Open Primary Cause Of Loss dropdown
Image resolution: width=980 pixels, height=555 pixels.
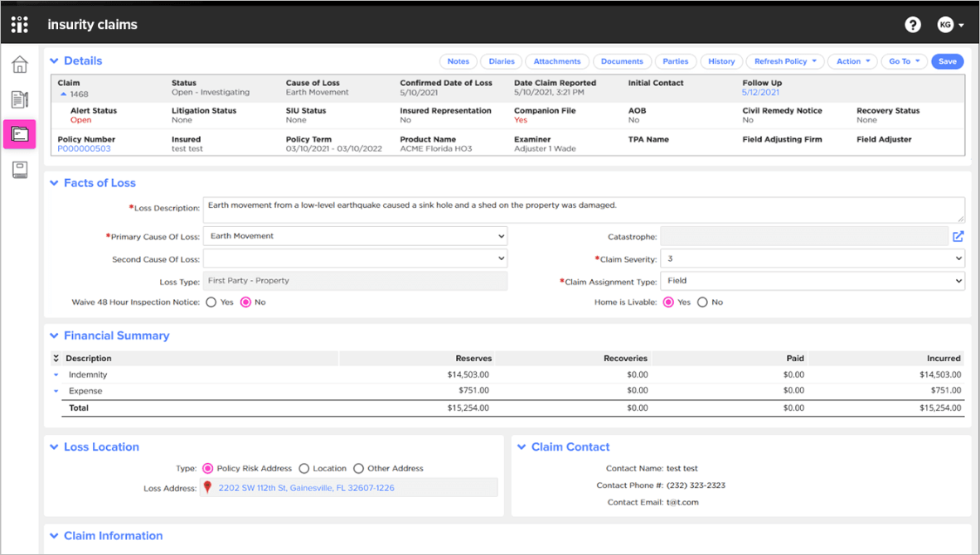(x=355, y=236)
